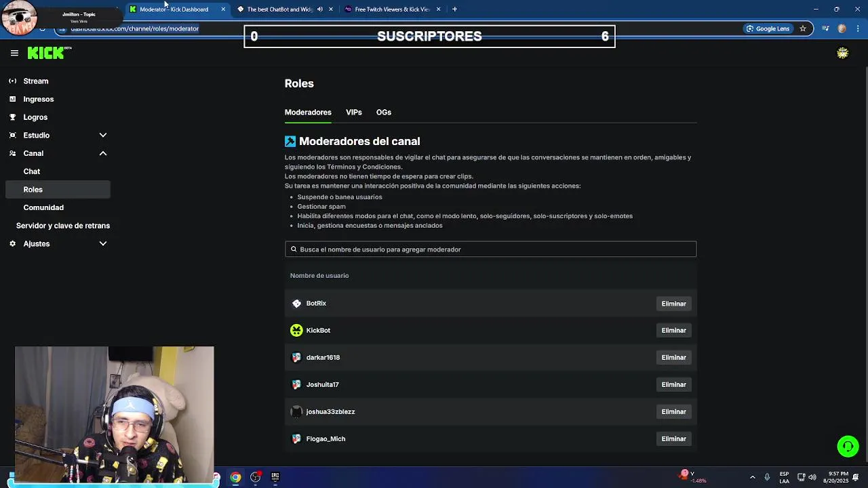Open the volume control in system tray
Image resolution: width=868 pixels, height=488 pixels.
coord(812,477)
